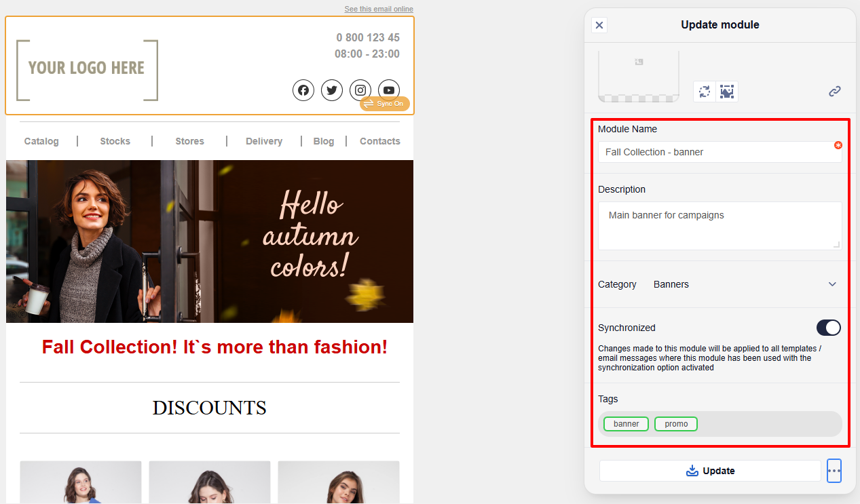Screen dimensions: 860x504
Task: Open Delivery in the email menu
Action: coord(264,141)
